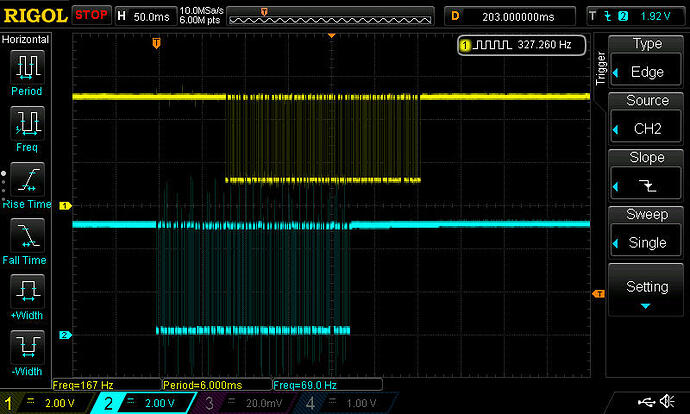Click the waveform memory overview bar
This screenshot has height=414, width=690.
pyautogui.click(x=330, y=16)
